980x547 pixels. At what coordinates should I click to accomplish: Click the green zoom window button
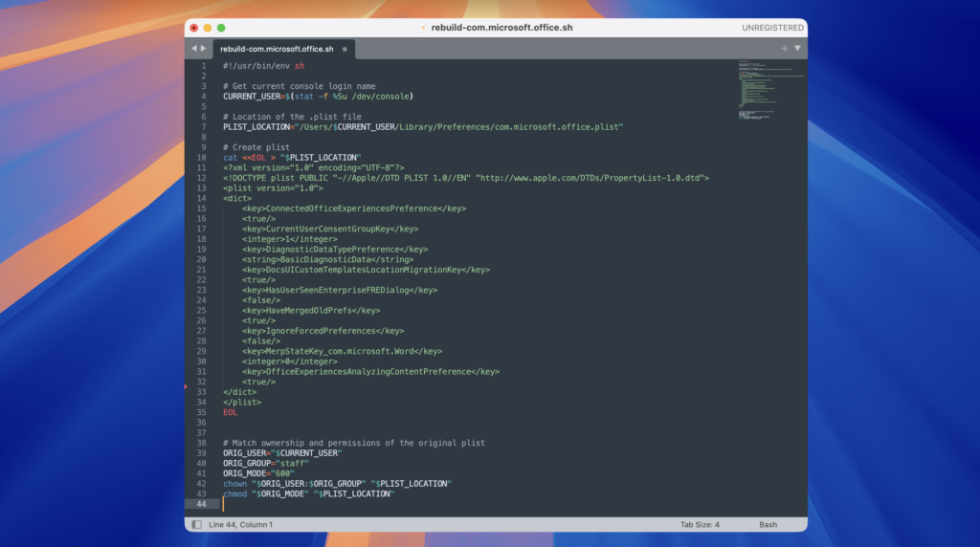221,28
